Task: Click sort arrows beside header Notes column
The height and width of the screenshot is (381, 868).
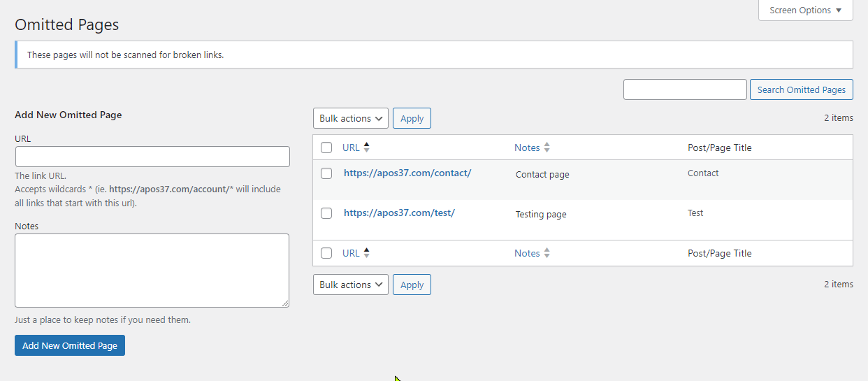Action: coord(547,148)
